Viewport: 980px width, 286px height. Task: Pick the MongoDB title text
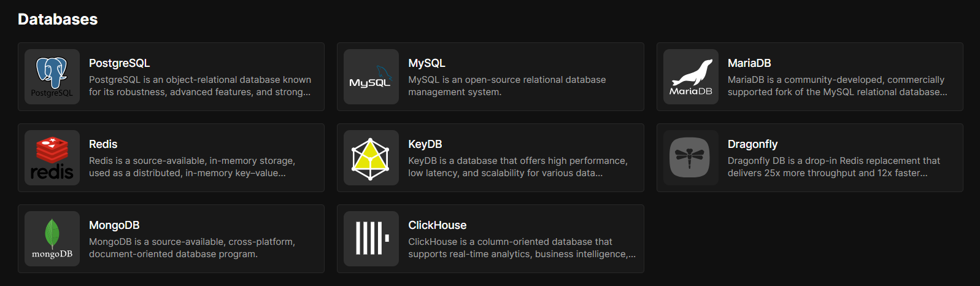pos(114,225)
